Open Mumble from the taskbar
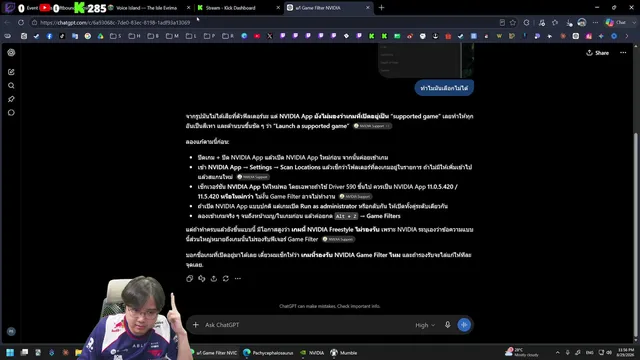640x360 pixels. pyautogui.click(x=344, y=353)
